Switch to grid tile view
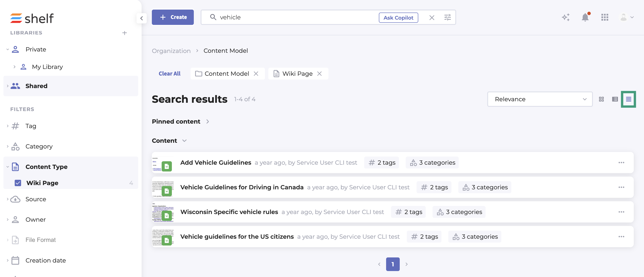 point(601,99)
